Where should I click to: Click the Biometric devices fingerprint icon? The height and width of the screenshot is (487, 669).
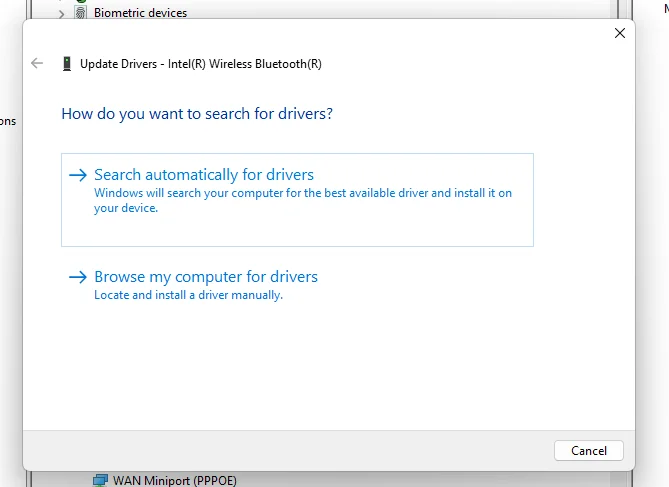81,13
